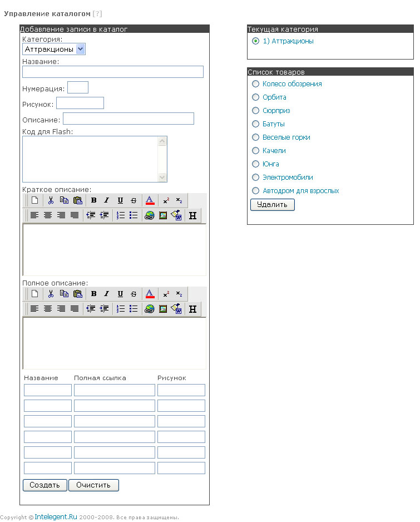The width and height of the screenshot is (420, 522).
Task: Toggle Italic in Краткое описание editor
Action: pyautogui.click(x=106, y=200)
